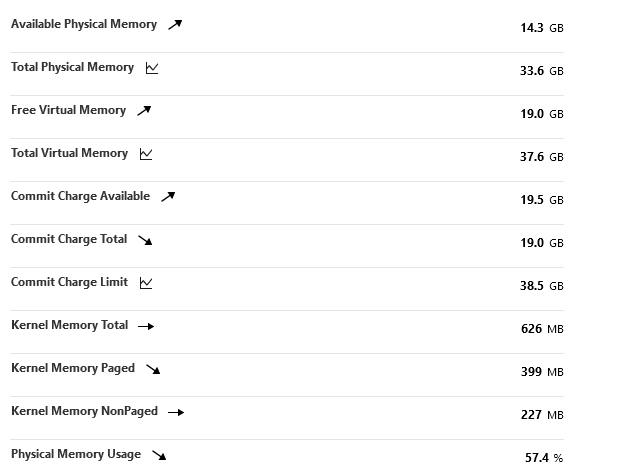Viewport: 620px width, 476px height.
Task: Select the Total Physical Memory label
Action: tap(72, 67)
